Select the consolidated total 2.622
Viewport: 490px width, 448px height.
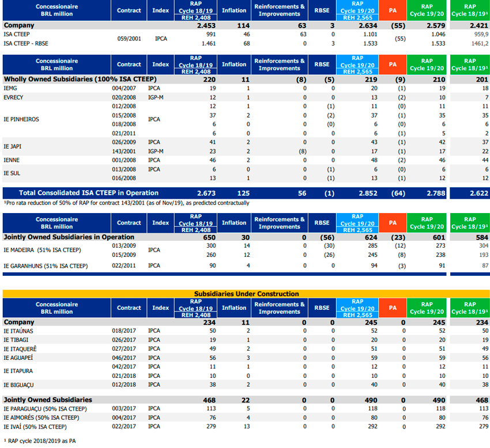click(479, 193)
